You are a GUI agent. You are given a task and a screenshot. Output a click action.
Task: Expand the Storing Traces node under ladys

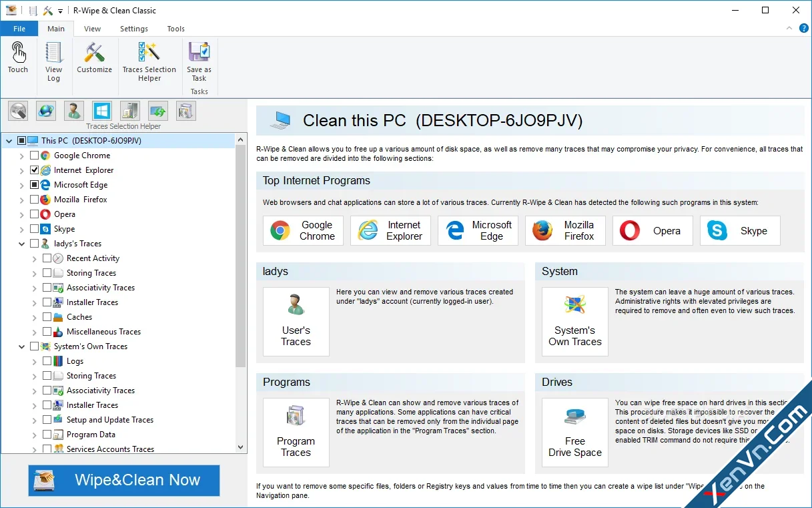pyautogui.click(x=35, y=273)
